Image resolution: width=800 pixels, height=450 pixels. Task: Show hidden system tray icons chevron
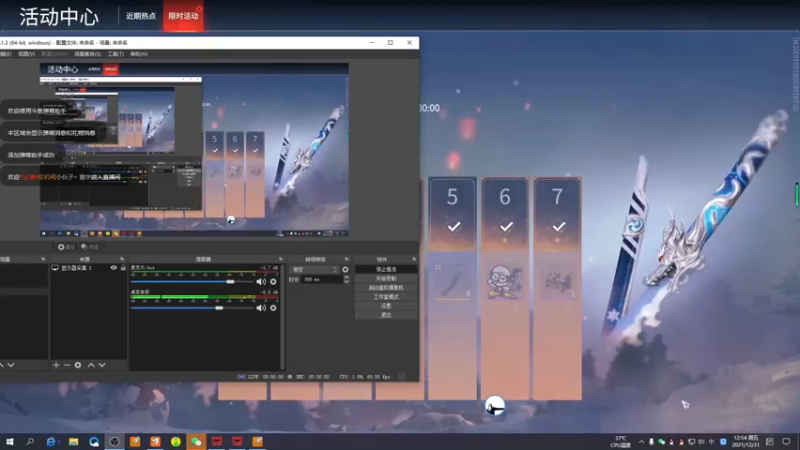pos(641,442)
